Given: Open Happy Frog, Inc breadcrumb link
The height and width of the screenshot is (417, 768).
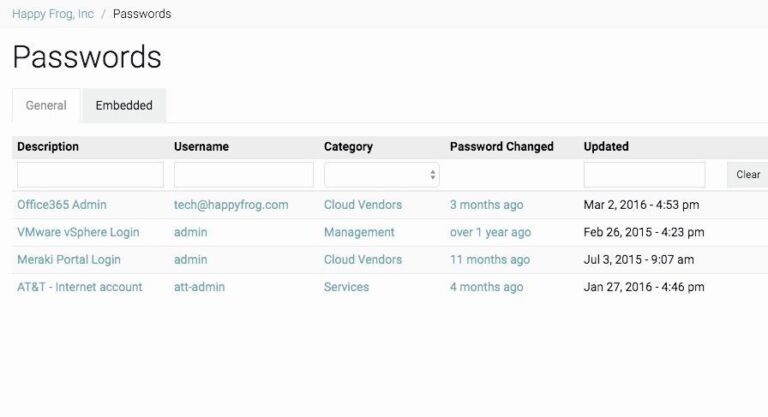Looking at the screenshot, I should (x=53, y=14).
